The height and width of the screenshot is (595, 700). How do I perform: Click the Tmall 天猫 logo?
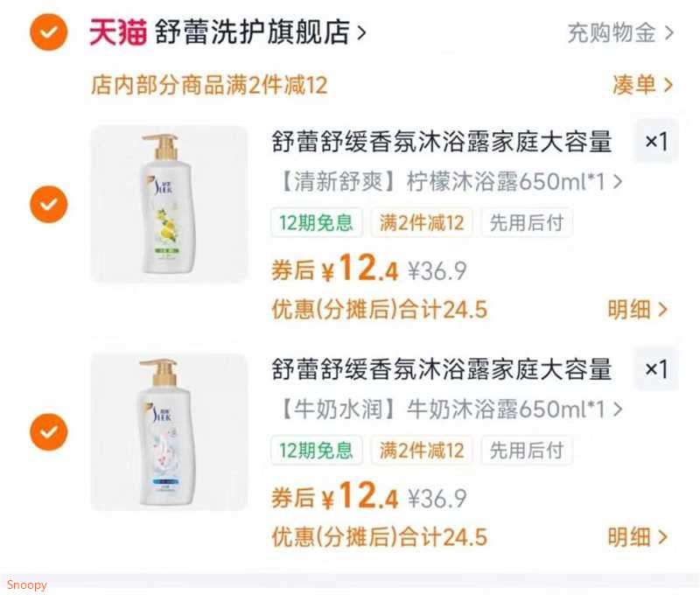coord(118,32)
